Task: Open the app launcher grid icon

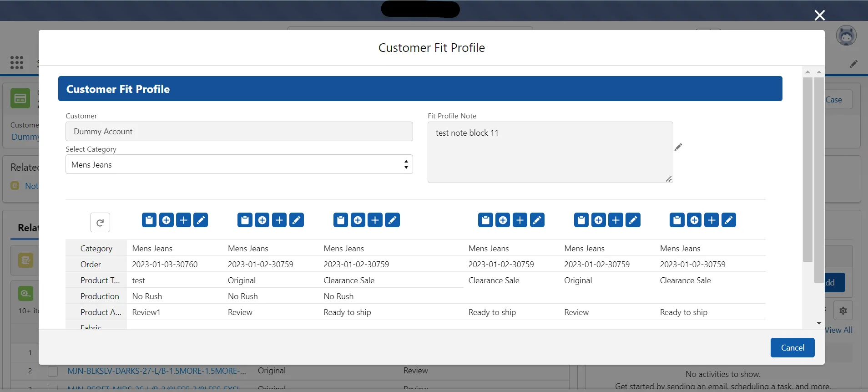Action: 17,62
